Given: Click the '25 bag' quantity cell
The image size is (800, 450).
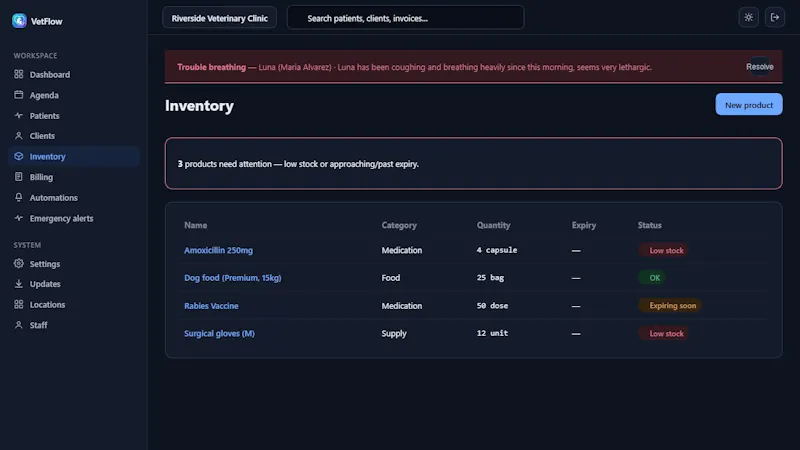Looking at the screenshot, I should tap(490, 278).
